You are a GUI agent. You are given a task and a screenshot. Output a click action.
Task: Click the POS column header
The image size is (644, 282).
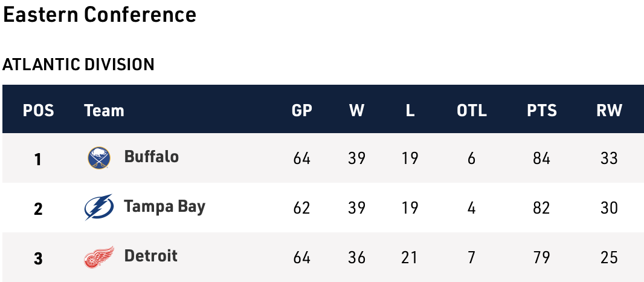(38, 111)
